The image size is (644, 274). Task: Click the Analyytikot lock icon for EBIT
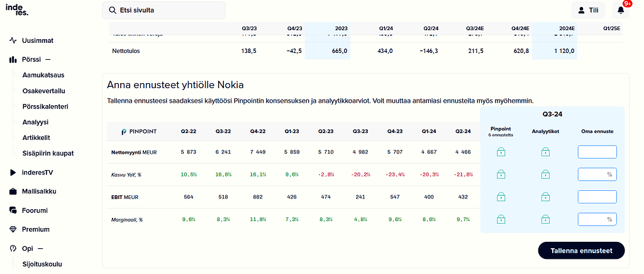tap(545, 197)
